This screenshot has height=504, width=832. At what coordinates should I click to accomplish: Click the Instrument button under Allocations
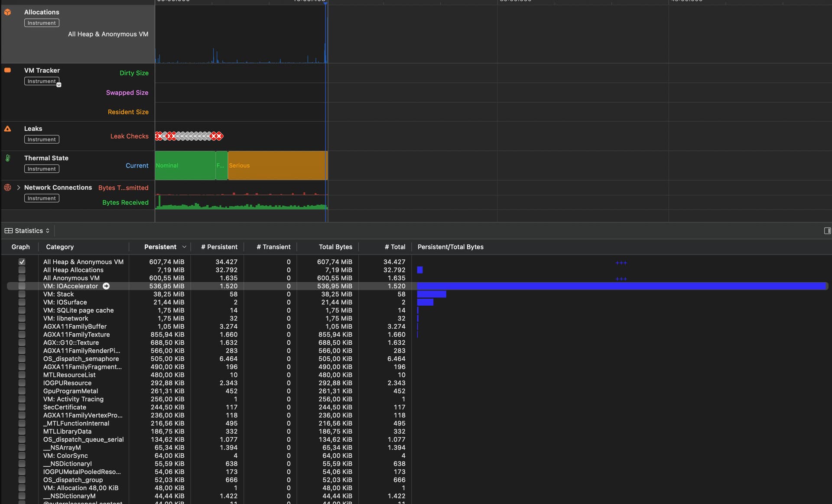pyautogui.click(x=41, y=23)
